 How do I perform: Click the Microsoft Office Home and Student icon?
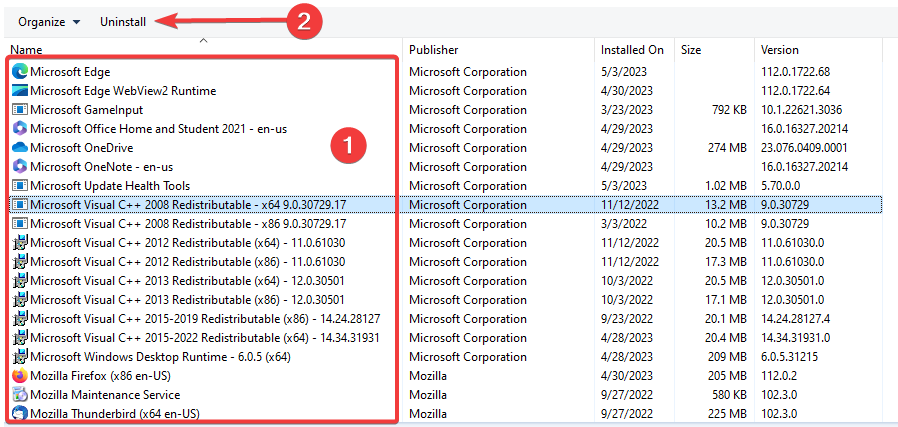(x=19, y=129)
